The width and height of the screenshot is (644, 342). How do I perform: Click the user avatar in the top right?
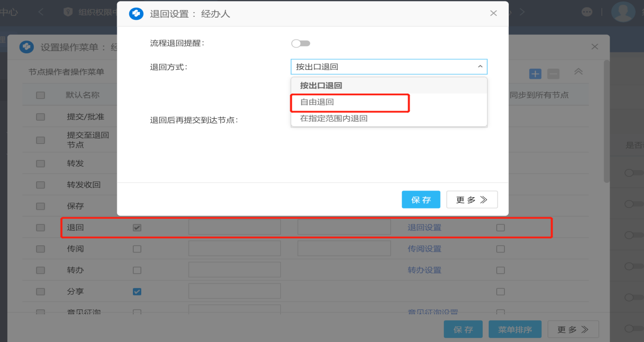(x=623, y=12)
